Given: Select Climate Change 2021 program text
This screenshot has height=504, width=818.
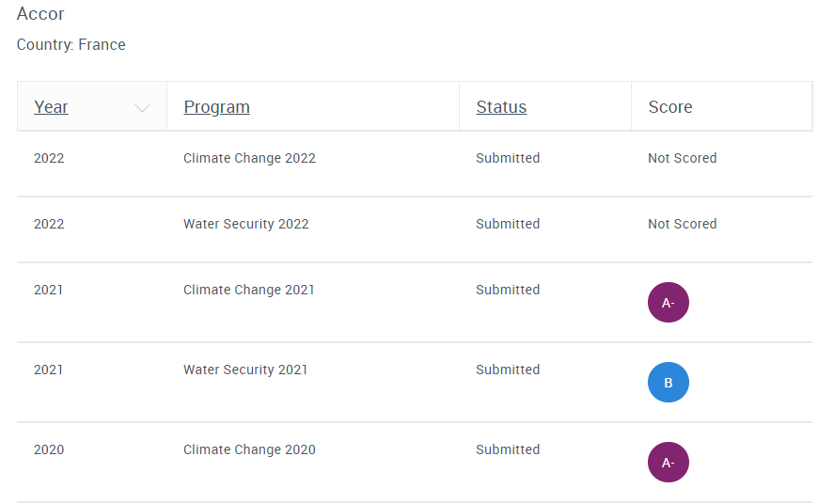Looking at the screenshot, I should pyautogui.click(x=249, y=290).
